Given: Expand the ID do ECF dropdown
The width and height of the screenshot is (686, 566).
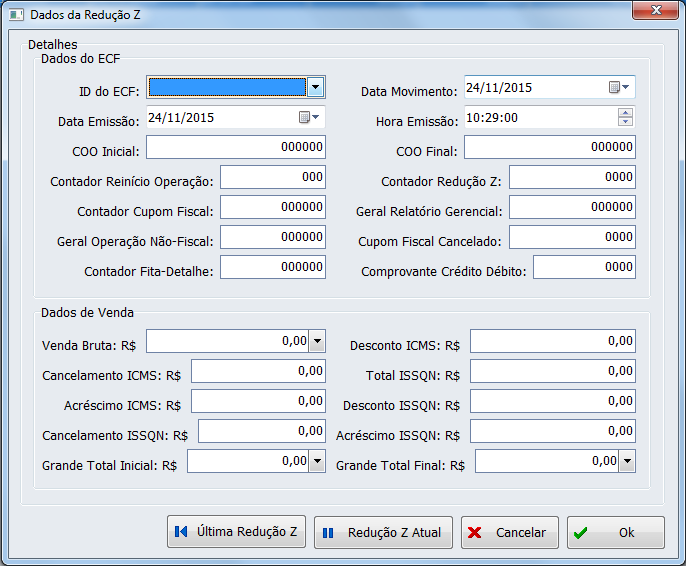Looking at the screenshot, I should 315,88.
